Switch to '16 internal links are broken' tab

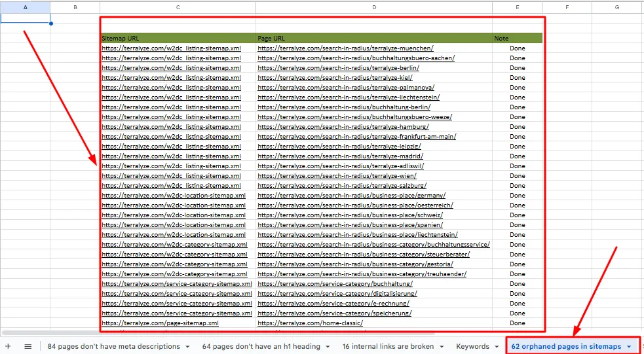point(388,347)
